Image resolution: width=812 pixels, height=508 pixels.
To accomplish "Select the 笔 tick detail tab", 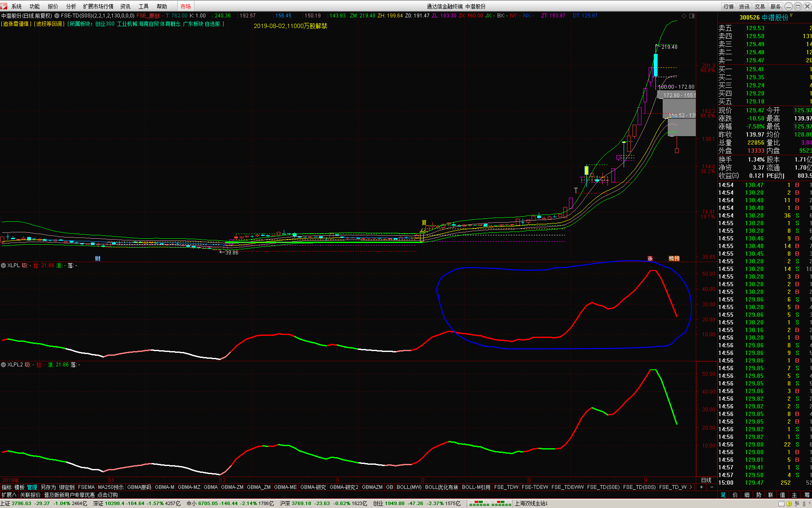I will [723, 495].
